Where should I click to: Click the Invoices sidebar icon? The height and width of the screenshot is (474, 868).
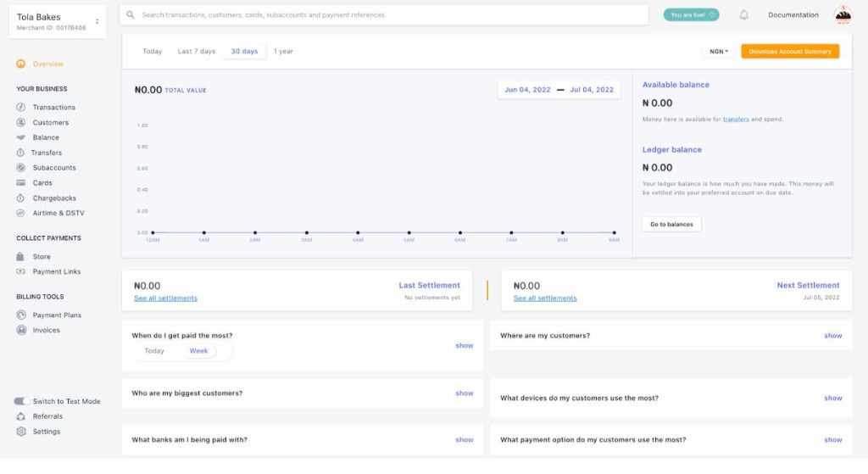(21, 330)
